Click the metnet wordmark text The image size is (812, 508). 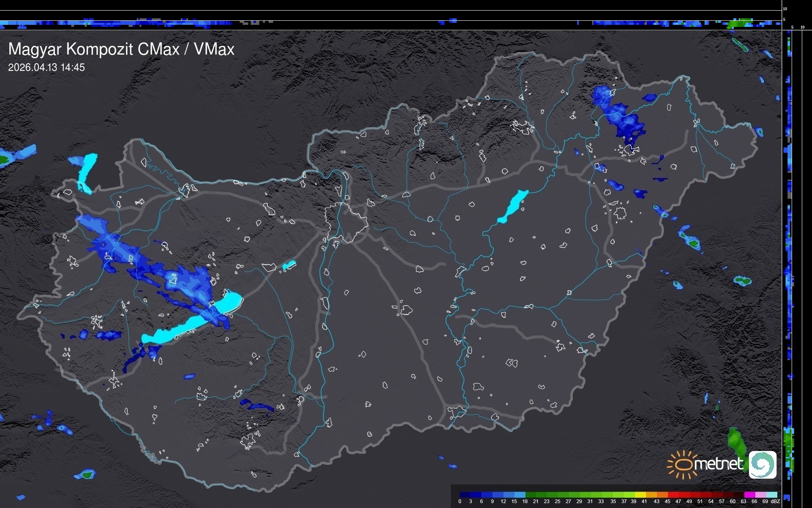point(719,464)
